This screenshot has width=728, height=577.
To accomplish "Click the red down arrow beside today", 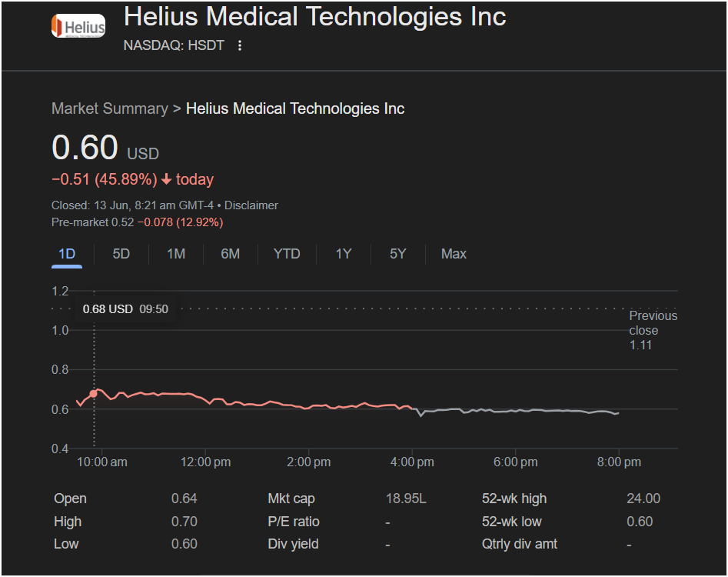I will (166, 179).
